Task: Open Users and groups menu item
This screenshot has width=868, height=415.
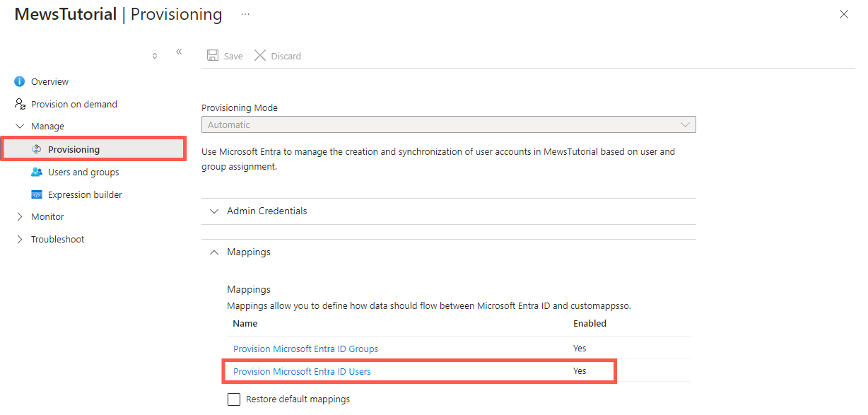Action: tap(83, 173)
